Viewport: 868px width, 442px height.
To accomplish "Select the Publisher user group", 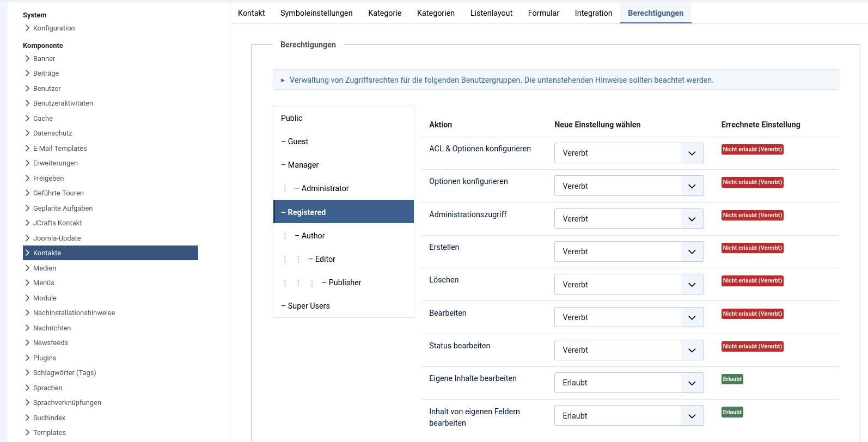I will click(344, 283).
